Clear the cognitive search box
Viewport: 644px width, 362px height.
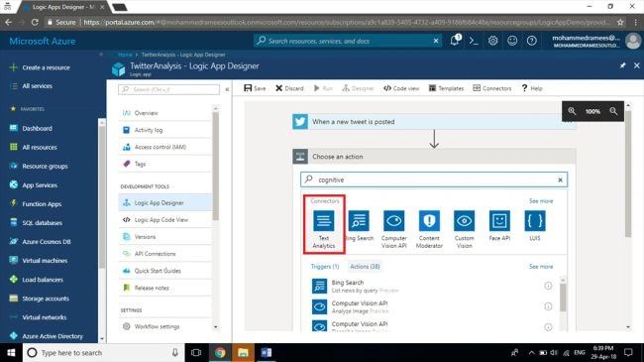(560, 180)
